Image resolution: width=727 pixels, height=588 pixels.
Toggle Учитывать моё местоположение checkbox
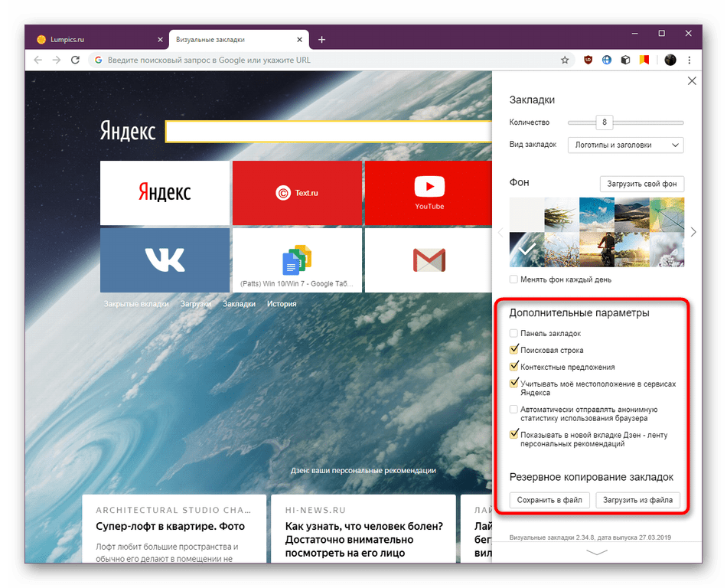(513, 384)
